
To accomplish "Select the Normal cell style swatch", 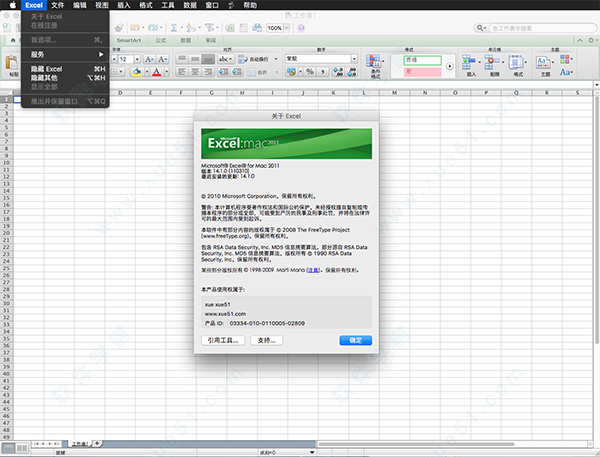I will pos(422,60).
